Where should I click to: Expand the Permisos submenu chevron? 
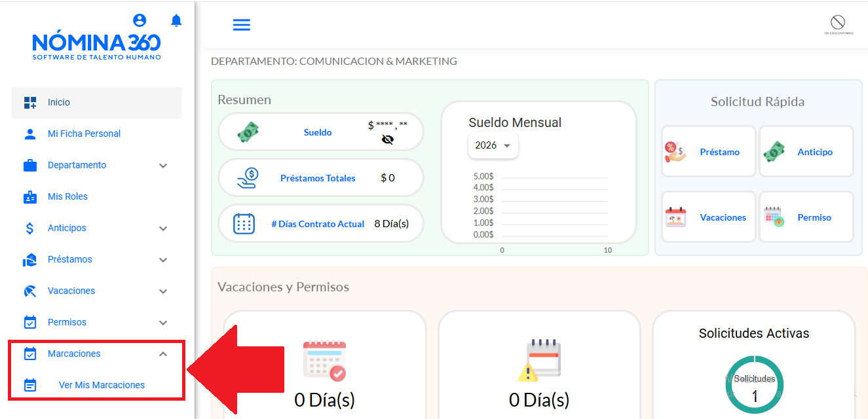[163, 323]
